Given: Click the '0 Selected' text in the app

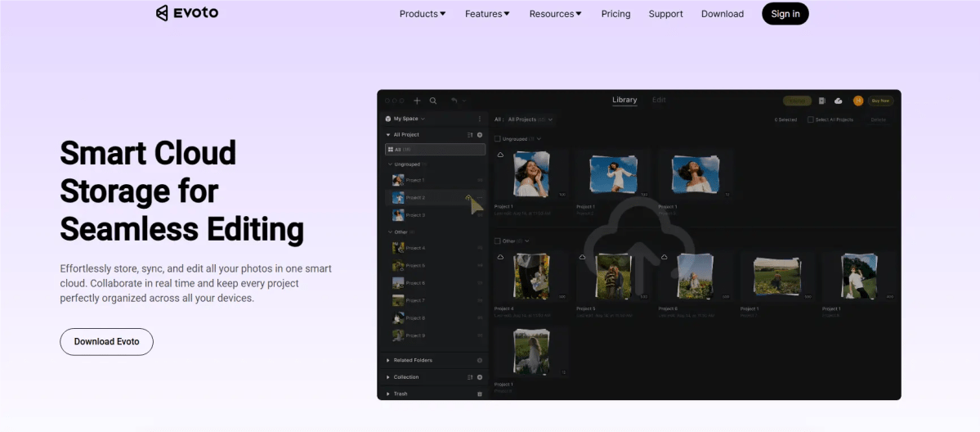Looking at the screenshot, I should point(785,119).
